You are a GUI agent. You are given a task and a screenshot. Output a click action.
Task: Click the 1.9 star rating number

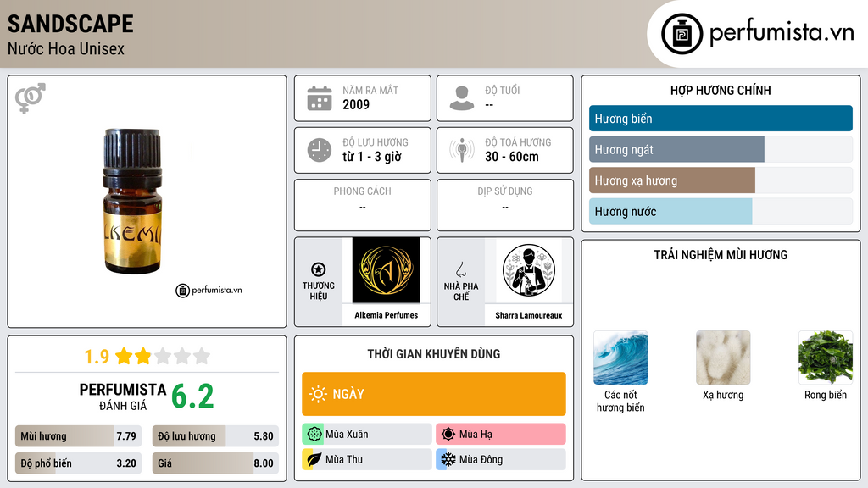pyautogui.click(x=97, y=357)
